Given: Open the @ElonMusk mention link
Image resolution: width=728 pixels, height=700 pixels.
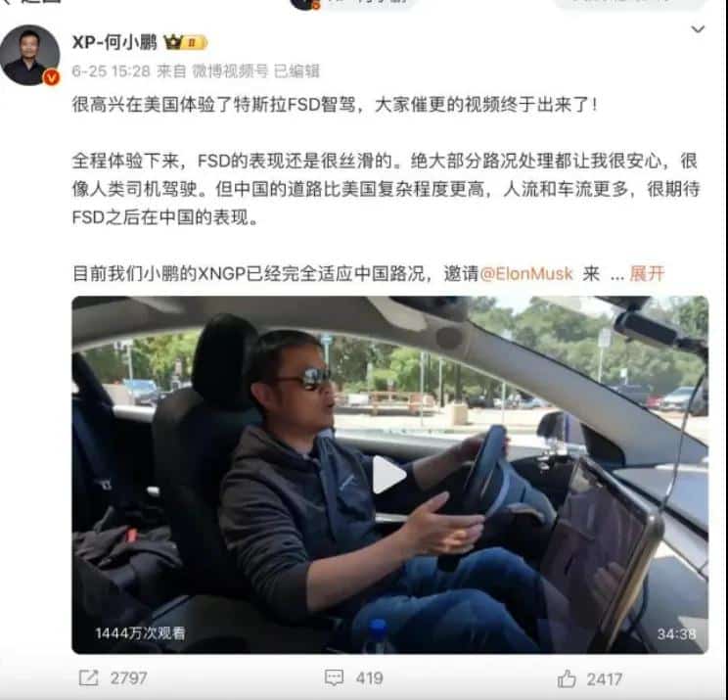Looking at the screenshot, I should tap(526, 273).
